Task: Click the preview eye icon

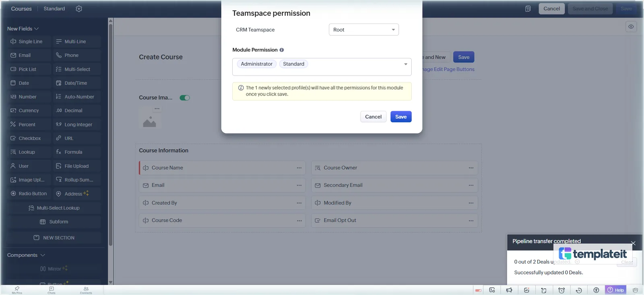Action: coord(631,27)
